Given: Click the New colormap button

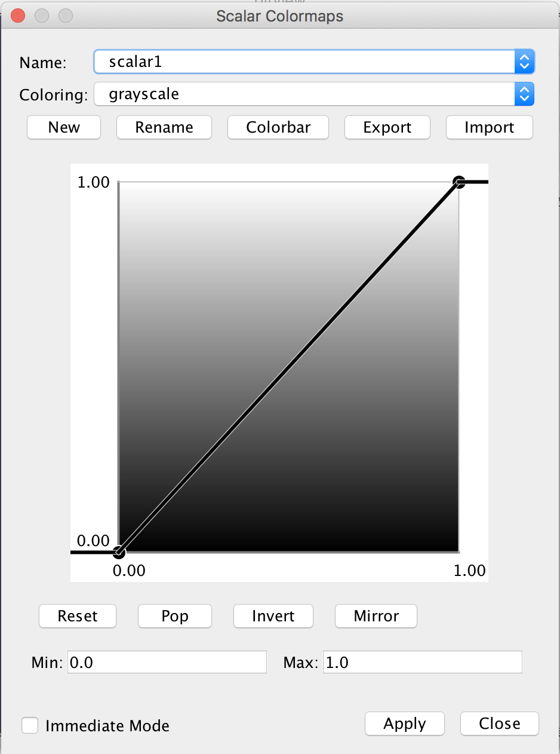Looking at the screenshot, I should click(64, 127).
